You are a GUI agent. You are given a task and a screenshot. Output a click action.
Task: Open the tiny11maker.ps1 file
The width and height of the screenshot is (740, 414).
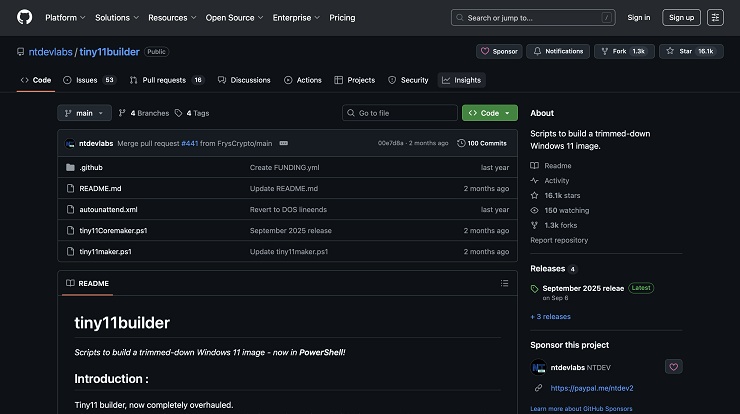pos(105,252)
